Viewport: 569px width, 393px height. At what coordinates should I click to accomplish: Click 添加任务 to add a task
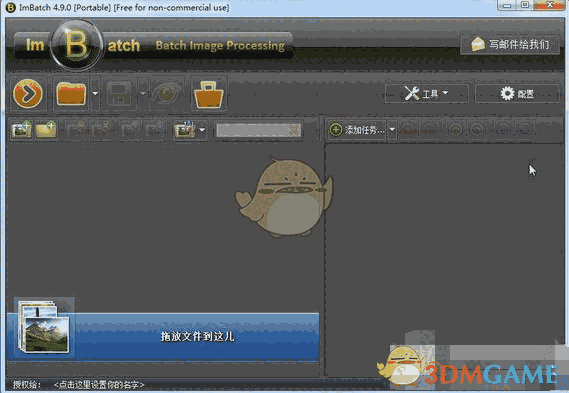click(357, 130)
